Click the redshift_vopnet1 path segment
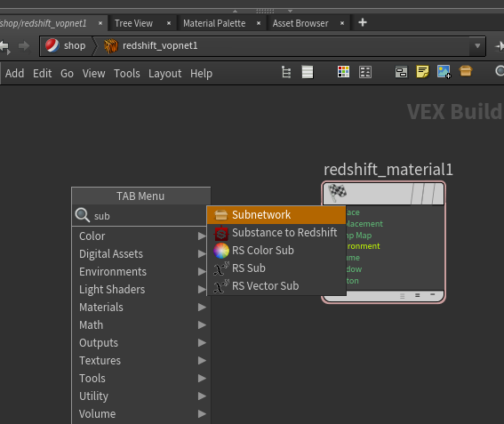Screen dimensions: 504x424 click(x=160, y=45)
